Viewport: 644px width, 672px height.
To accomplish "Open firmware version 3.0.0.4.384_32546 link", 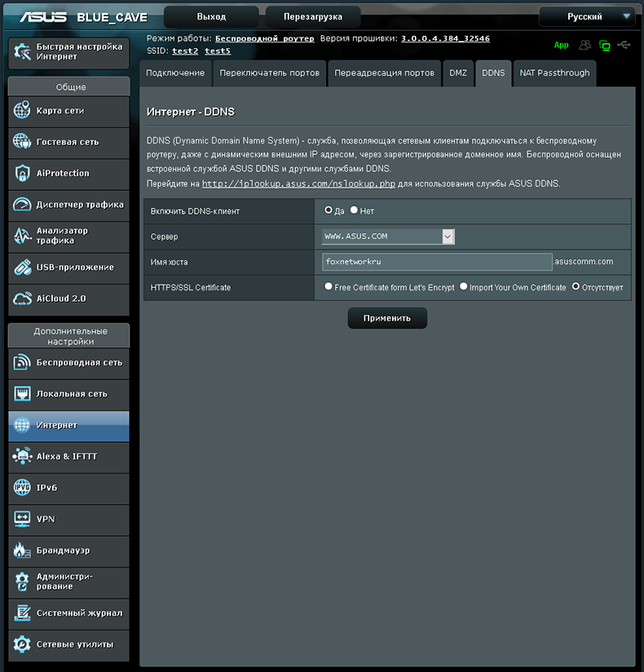I will pos(445,38).
